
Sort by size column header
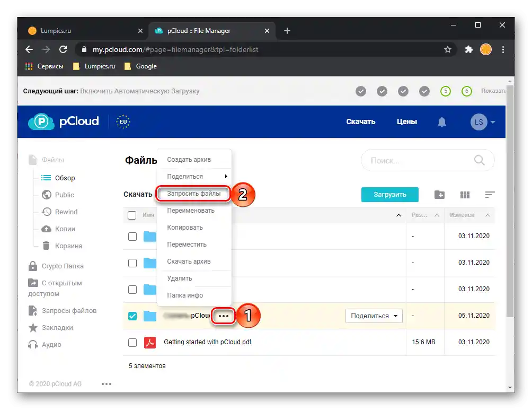pyautogui.click(x=425, y=215)
